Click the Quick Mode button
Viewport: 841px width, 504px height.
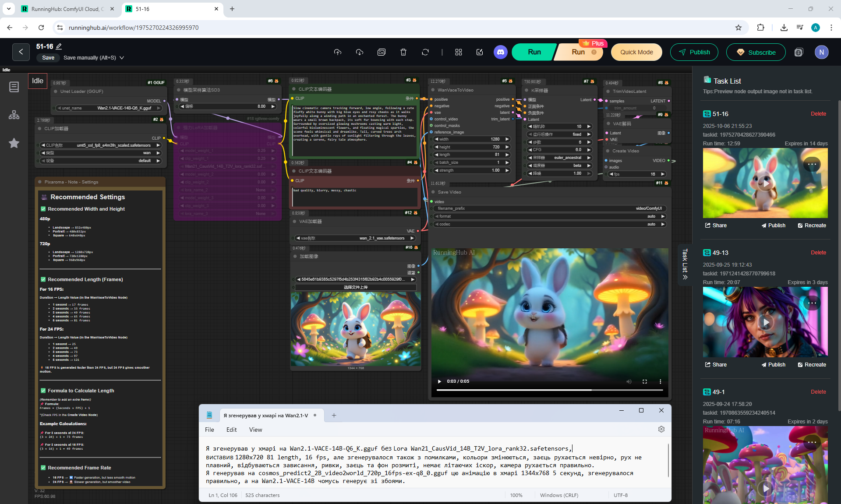coord(636,52)
